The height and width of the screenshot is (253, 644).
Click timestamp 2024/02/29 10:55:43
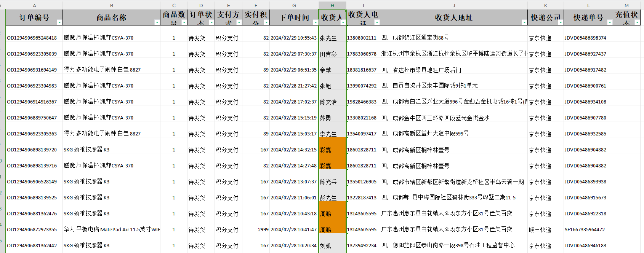pyautogui.click(x=293, y=38)
